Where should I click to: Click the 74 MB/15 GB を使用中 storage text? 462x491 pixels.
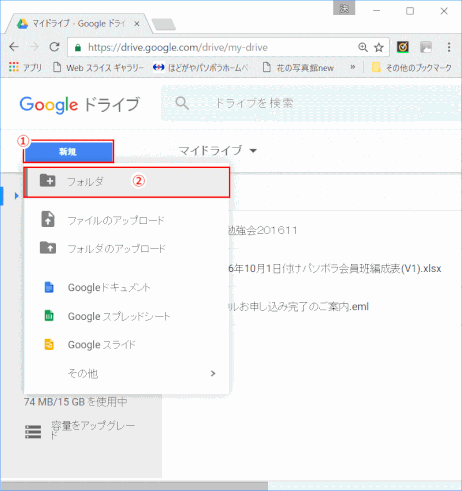pyautogui.click(x=75, y=402)
